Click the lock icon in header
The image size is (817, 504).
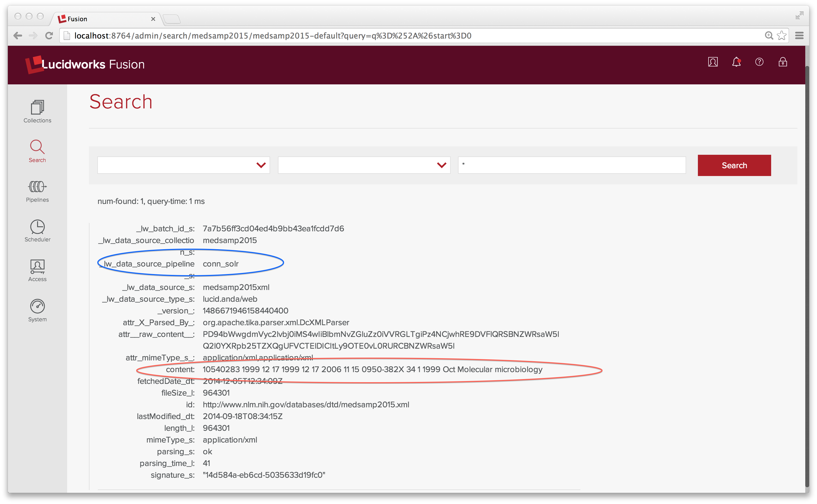tap(783, 62)
